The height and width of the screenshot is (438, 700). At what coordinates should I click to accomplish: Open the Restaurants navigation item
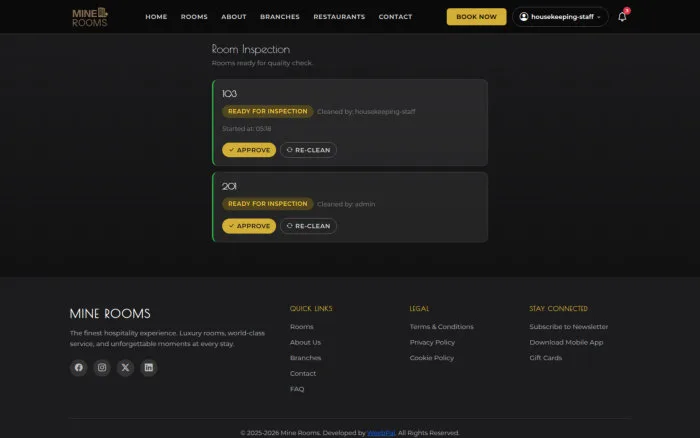[339, 17]
